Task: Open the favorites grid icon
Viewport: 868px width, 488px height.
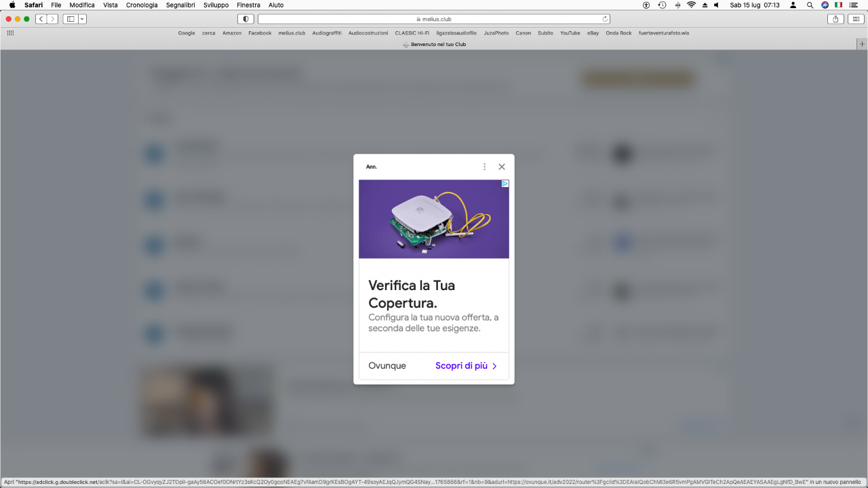Action: (x=10, y=33)
